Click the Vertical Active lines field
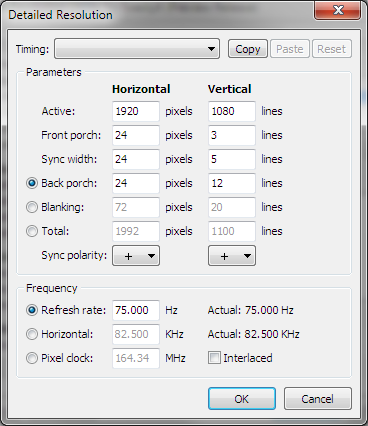 click(232, 111)
